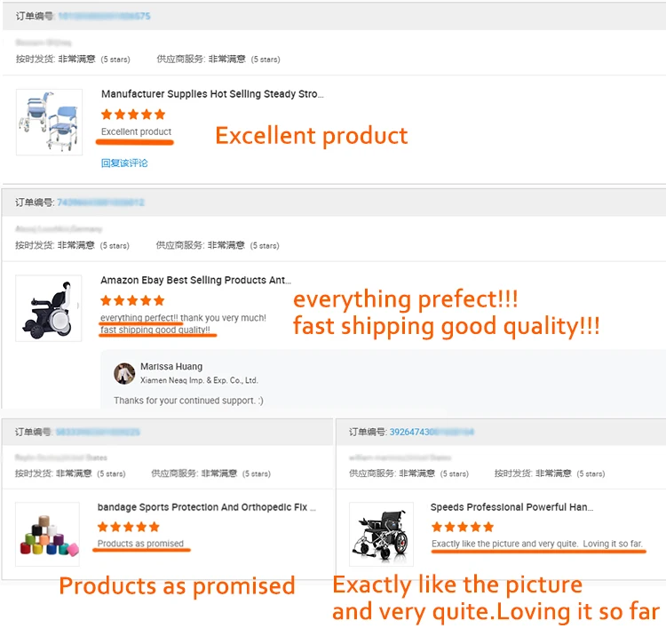The image size is (666, 644).
Task: Click the star rating under commode chair
Action: [133, 115]
